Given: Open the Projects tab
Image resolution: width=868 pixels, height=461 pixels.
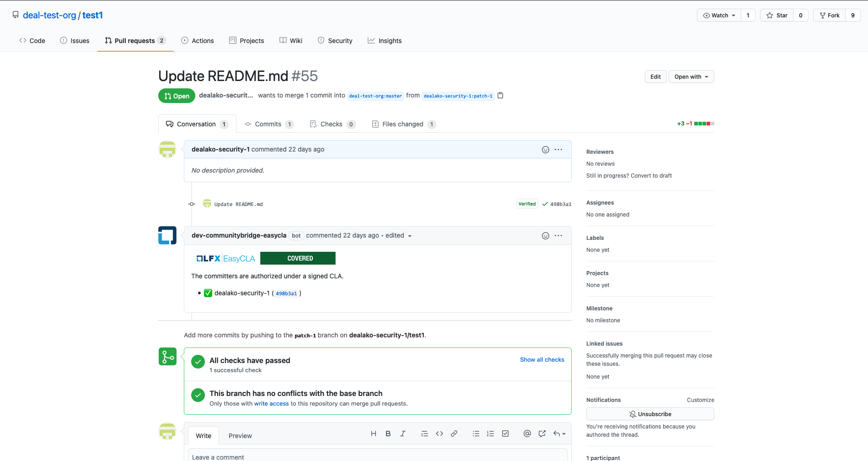Looking at the screenshot, I should (246, 41).
